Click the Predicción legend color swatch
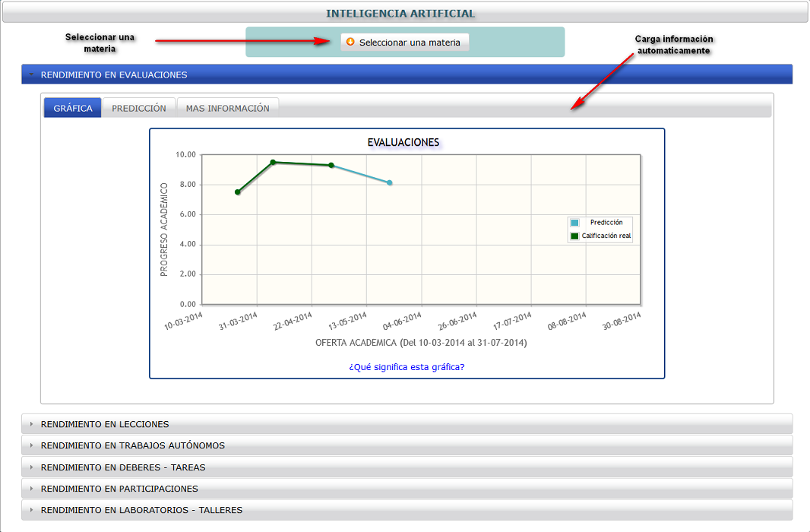 [x=574, y=223]
